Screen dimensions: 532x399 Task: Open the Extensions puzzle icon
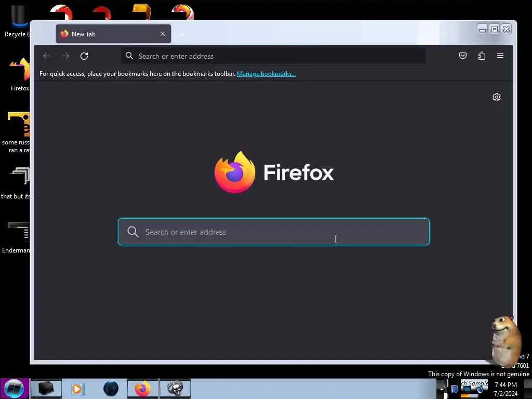(x=482, y=56)
